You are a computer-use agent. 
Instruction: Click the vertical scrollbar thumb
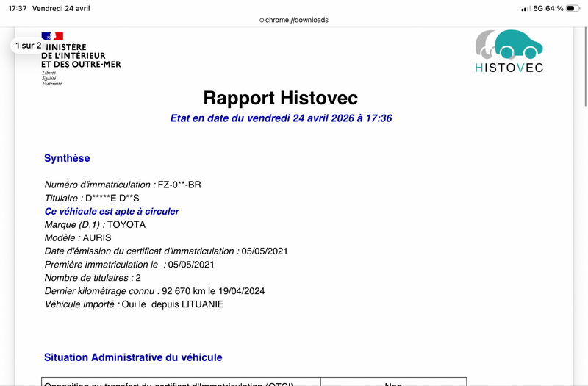coord(586,67)
